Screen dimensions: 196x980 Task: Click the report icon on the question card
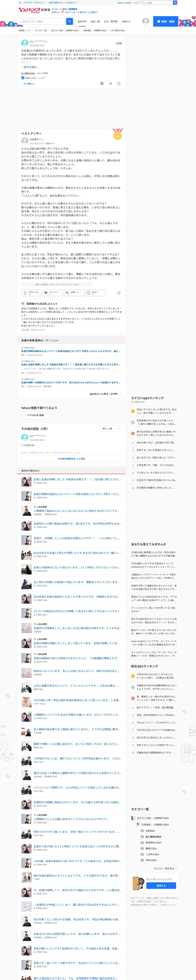[119, 84]
